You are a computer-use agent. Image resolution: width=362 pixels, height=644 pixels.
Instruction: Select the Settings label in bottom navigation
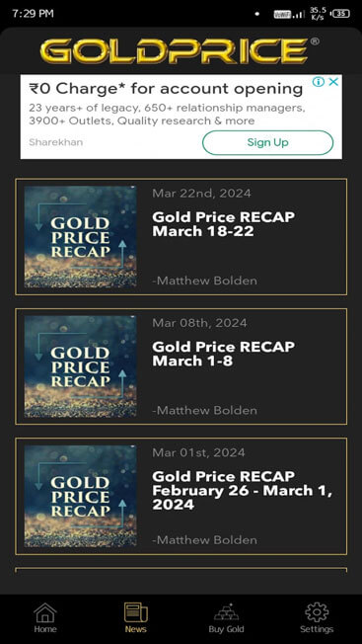point(317,629)
